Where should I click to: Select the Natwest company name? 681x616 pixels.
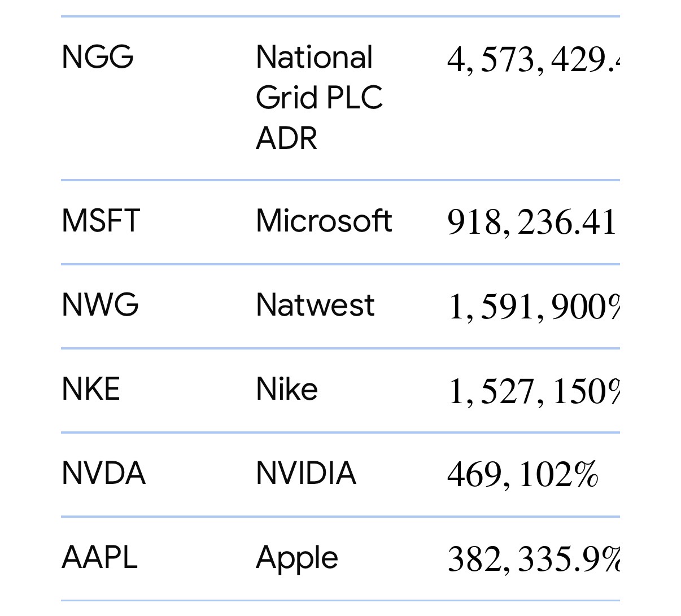click(315, 305)
